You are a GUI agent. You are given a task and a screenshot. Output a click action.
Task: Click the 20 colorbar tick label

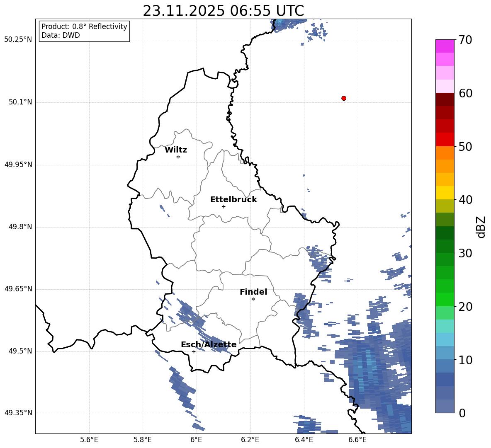tap(465, 306)
